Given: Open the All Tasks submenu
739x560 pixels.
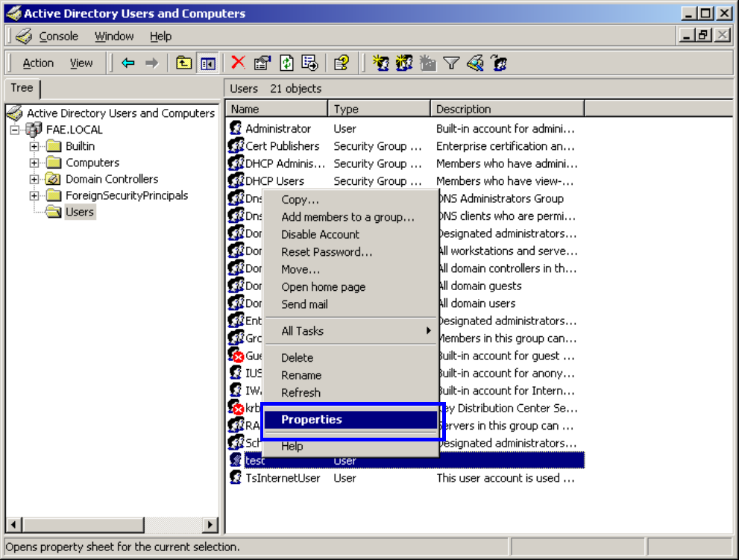Looking at the screenshot, I should pyautogui.click(x=350, y=331).
